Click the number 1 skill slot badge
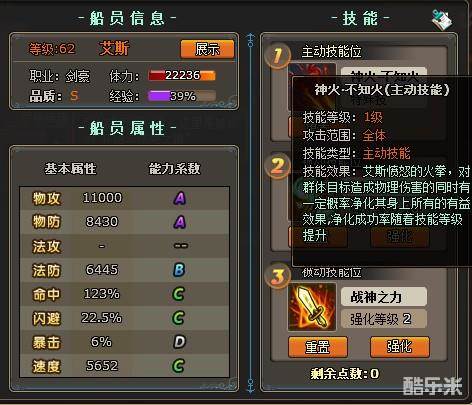The width and height of the screenshot is (472, 405). tap(278, 56)
